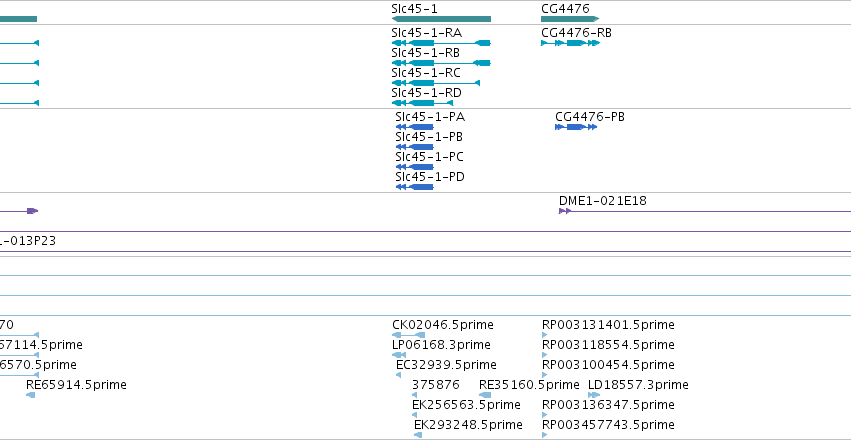Click the Slc45-1-RD transcript glyph
Viewport: 851px width, 440px height.
click(422, 103)
